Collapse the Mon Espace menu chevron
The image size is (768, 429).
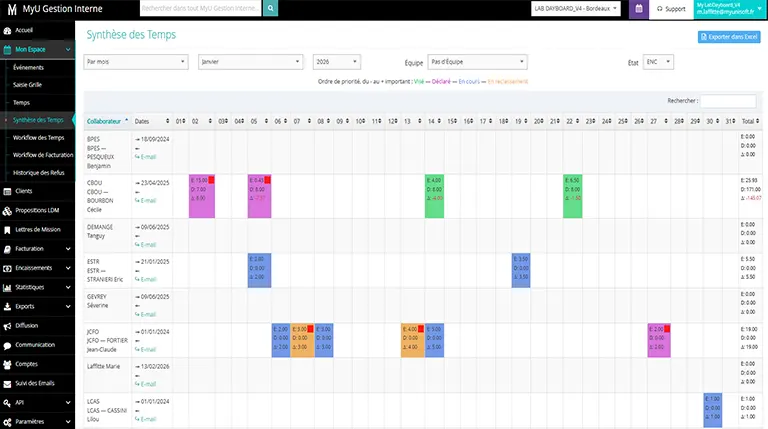coord(68,49)
